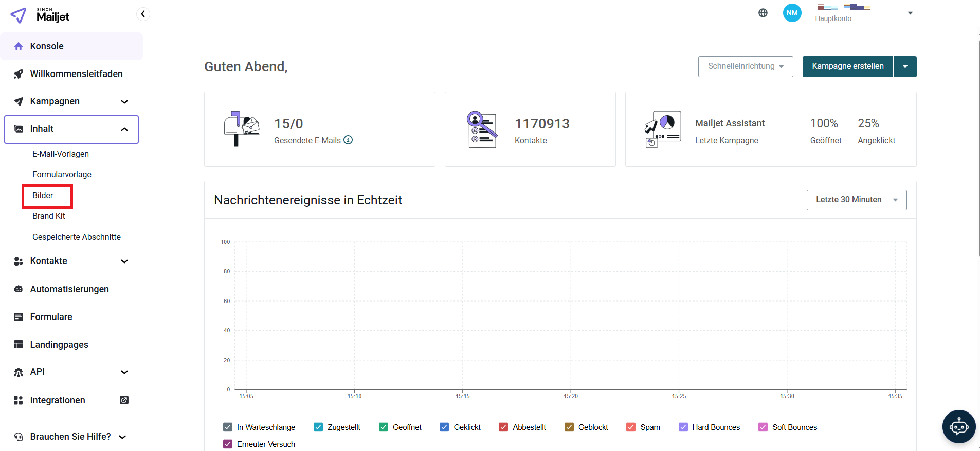Open Gespeicherte Abschnitte submenu item

tap(77, 237)
